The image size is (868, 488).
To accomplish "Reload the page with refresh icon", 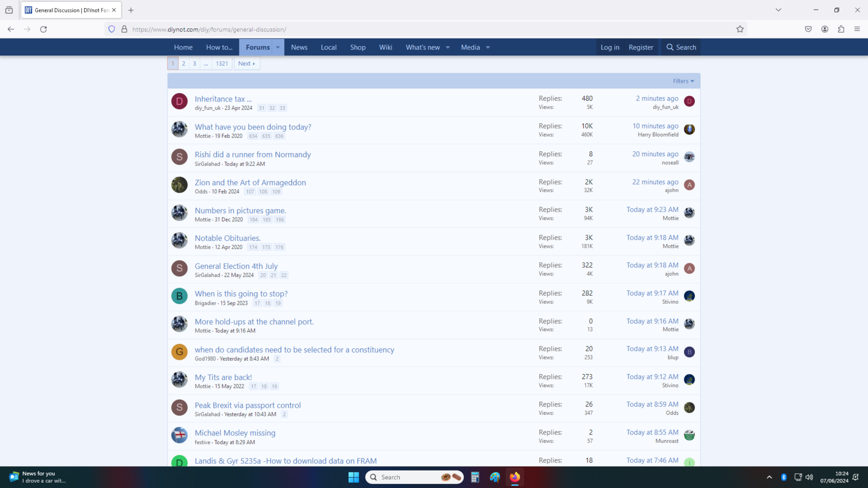I will coord(43,29).
